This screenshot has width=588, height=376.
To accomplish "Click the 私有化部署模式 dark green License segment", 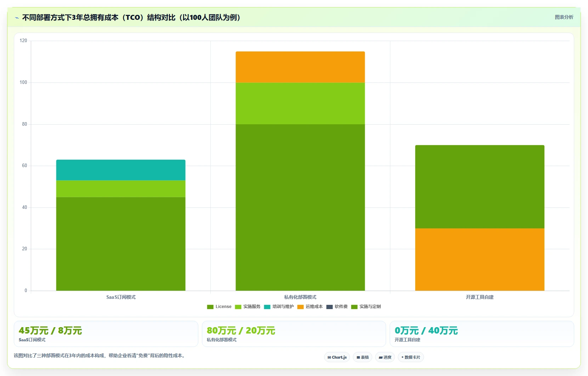I will tap(300, 207).
